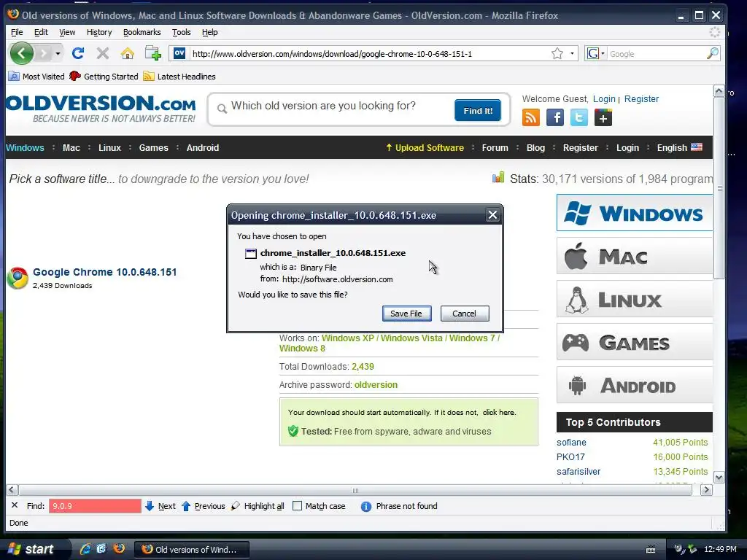Image resolution: width=747 pixels, height=560 pixels.
Task: Open the Twitter icon on OldVersion
Action: click(578, 117)
